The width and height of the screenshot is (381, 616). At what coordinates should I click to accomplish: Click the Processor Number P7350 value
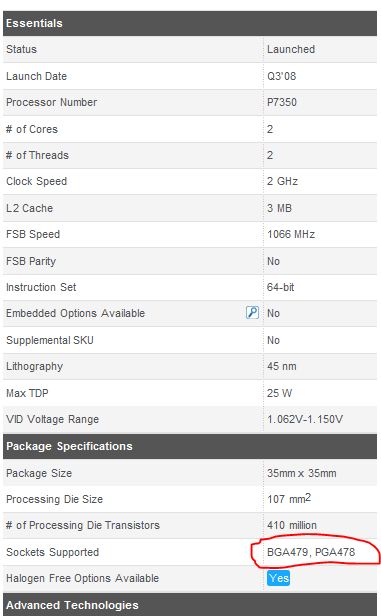282,102
